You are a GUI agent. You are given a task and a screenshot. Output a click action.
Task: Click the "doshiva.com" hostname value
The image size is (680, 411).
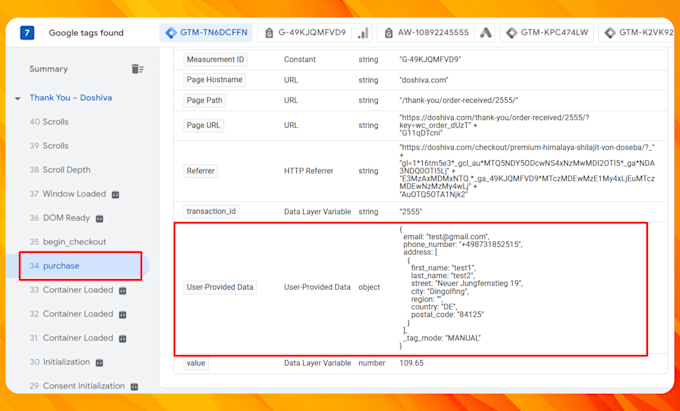424,80
